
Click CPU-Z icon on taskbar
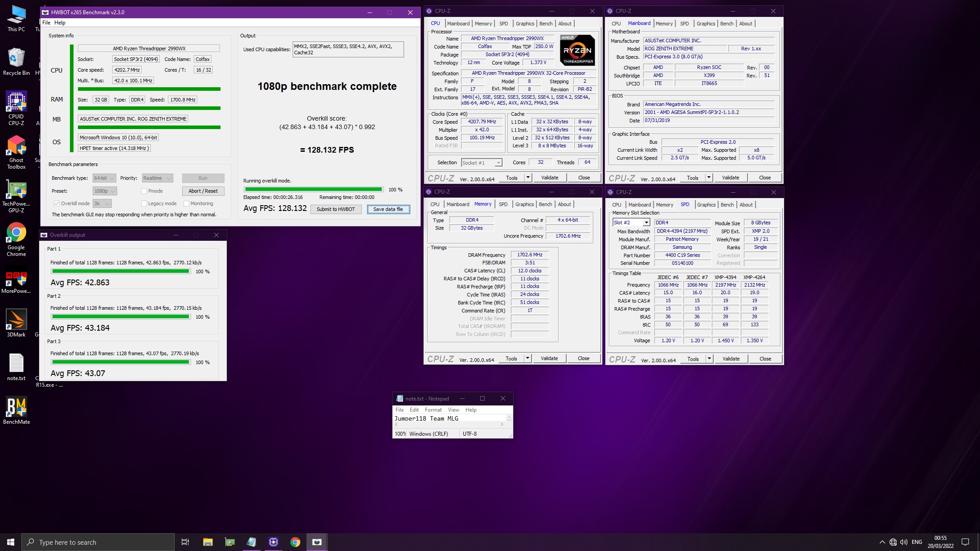(x=273, y=542)
